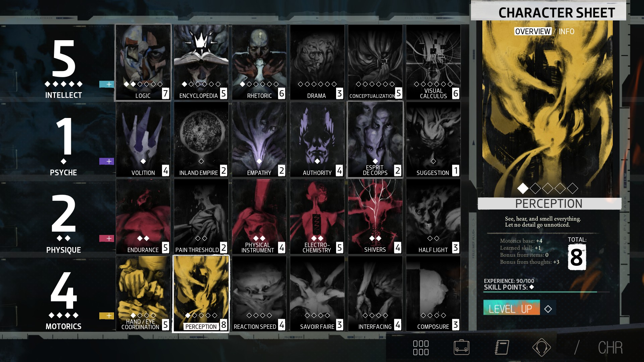Select the Rhetoric skill card
644x362 pixels.
pyautogui.click(x=259, y=62)
